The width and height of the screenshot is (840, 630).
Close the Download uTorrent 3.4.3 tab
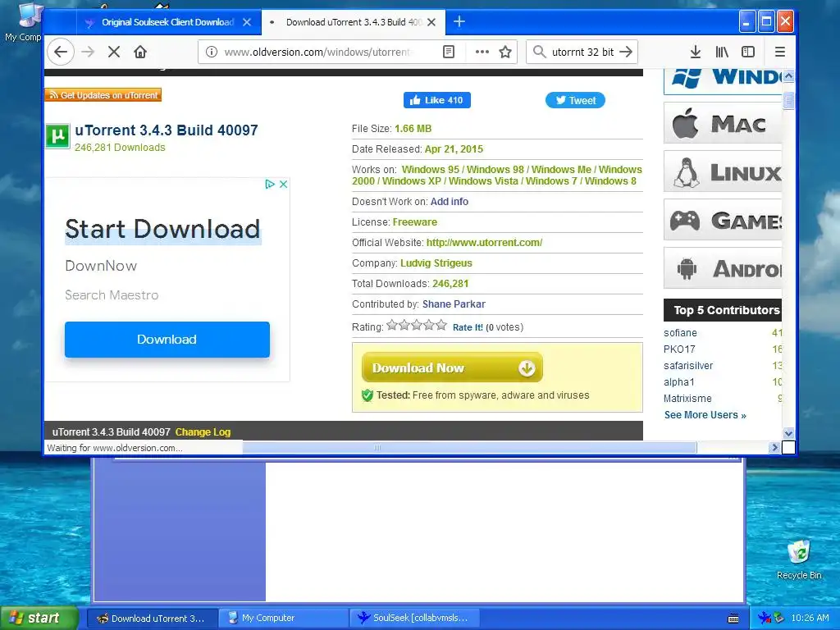click(x=431, y=22)
